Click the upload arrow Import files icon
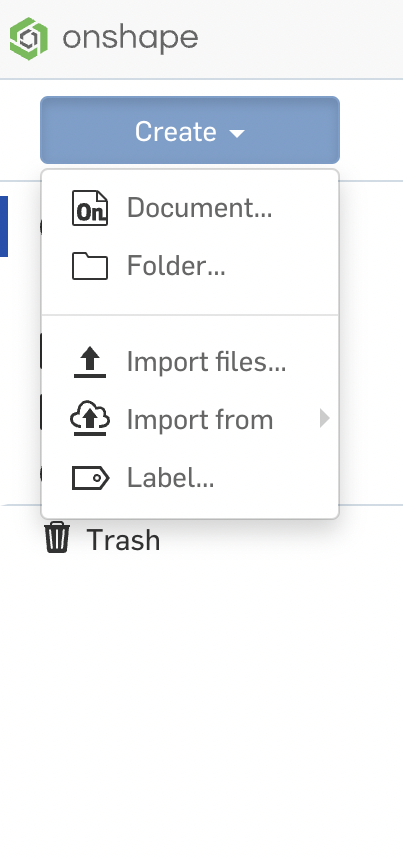 coord(90,362)
